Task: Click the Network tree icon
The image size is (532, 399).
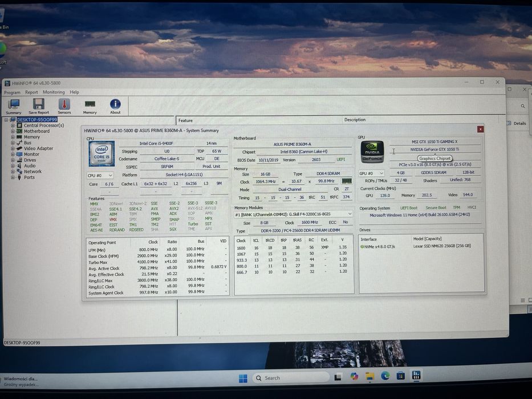Action: click(x=19, y=172)
